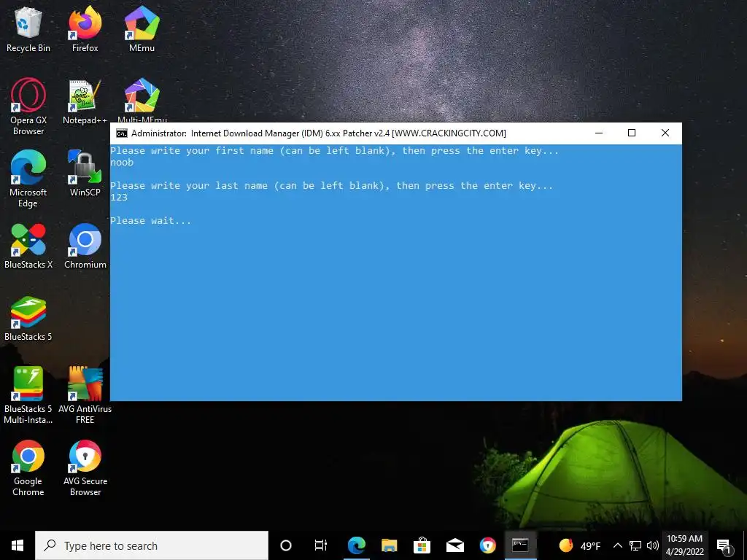The width and height of the screenshot is (747, 560).
Task: Open Microsoft Edge from the taskbar
Action: click(356, 545)
